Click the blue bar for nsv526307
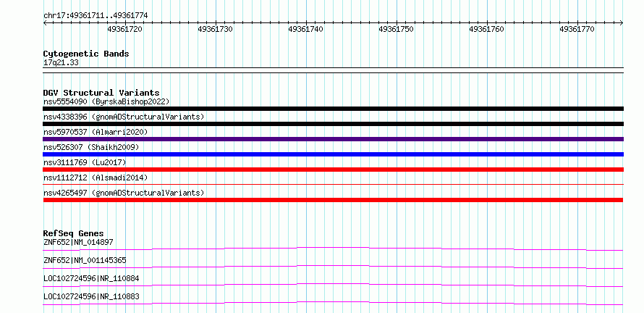Image resolution: width=644 pixels, height=313 pixels. [x=333, y=154]
